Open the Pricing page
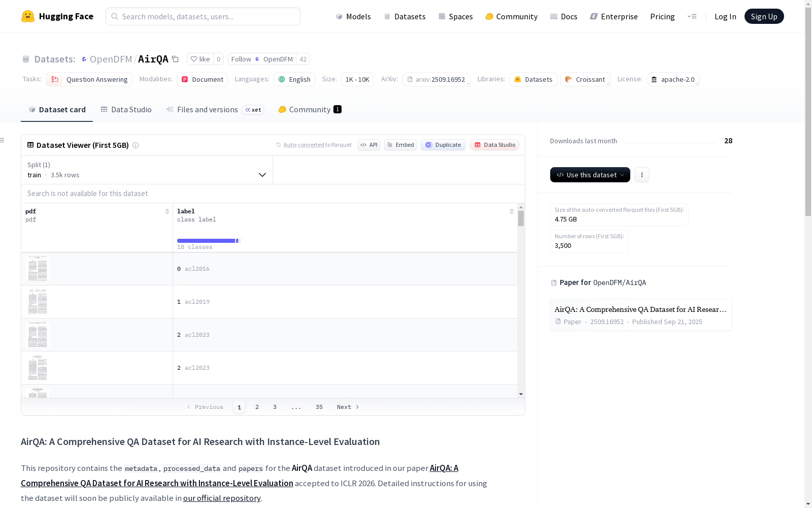 pyautogui.click(x=662, y=16)
